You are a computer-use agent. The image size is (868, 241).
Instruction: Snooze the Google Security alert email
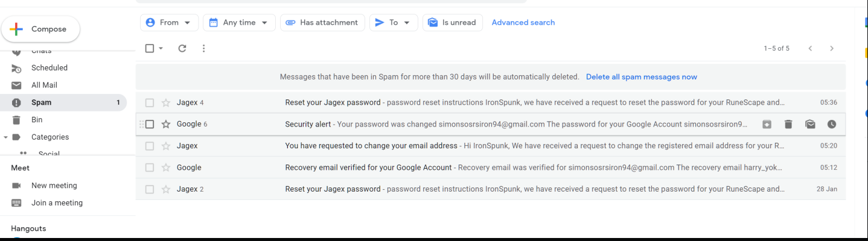[832, 124]
